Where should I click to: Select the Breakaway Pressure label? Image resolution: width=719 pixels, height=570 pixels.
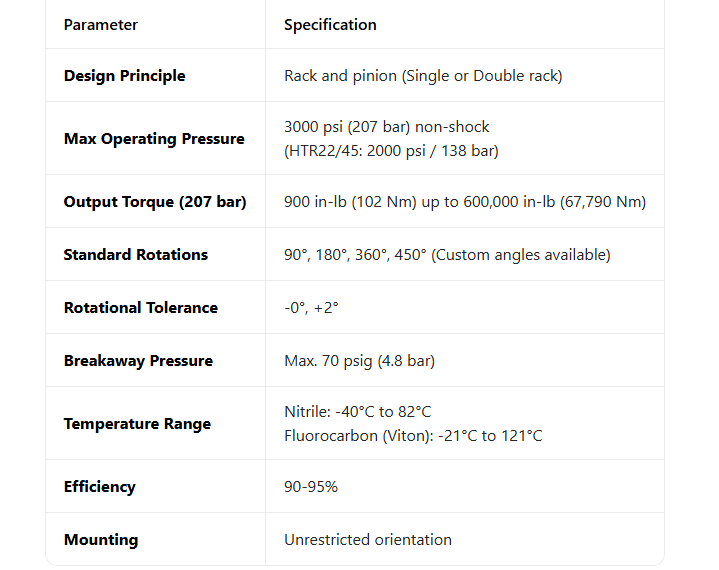coord(138,361)
